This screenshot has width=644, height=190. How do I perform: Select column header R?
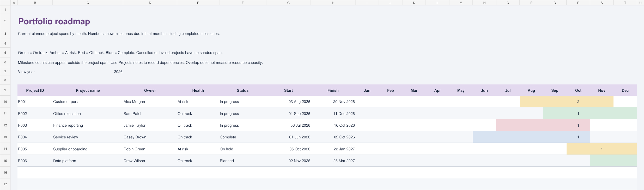[x=578, y=3]
